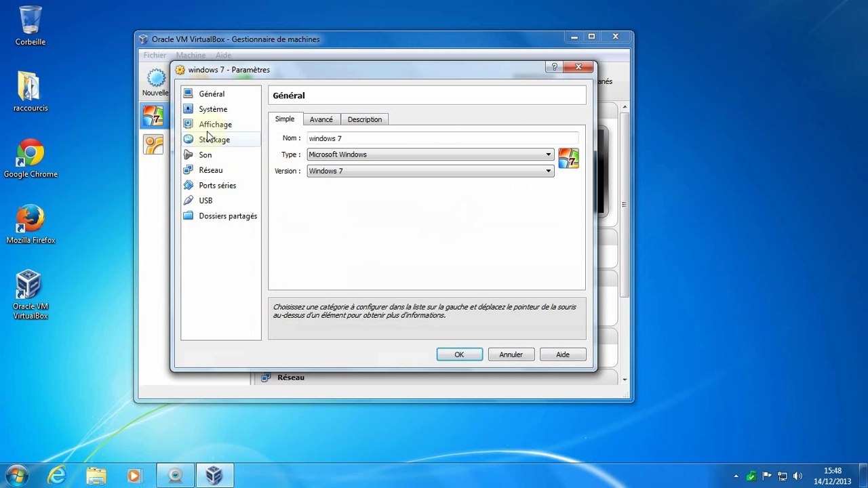Select the second VM icon in manager list

click(x=153, y=144)
